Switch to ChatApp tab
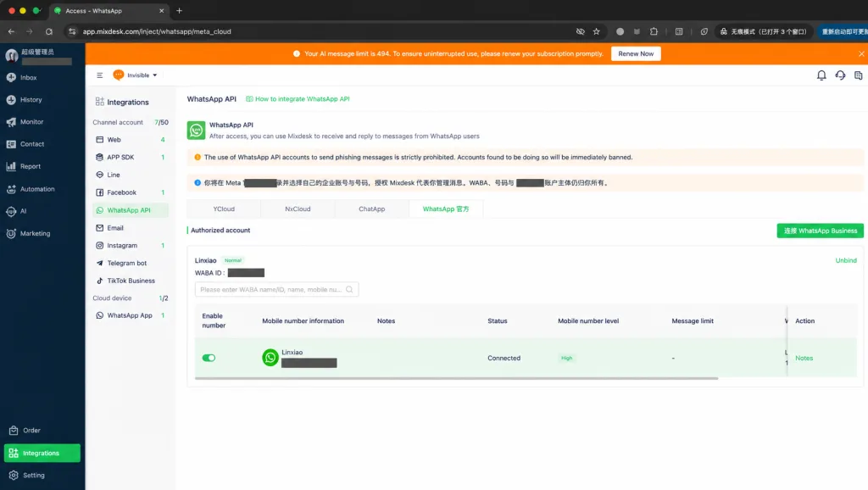868x490 pixels. coord(371,209)
